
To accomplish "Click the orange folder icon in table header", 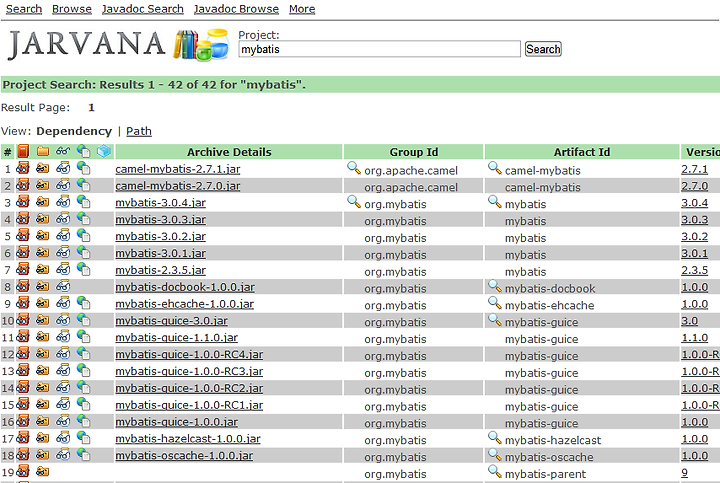I will click(x=43, y=151).
